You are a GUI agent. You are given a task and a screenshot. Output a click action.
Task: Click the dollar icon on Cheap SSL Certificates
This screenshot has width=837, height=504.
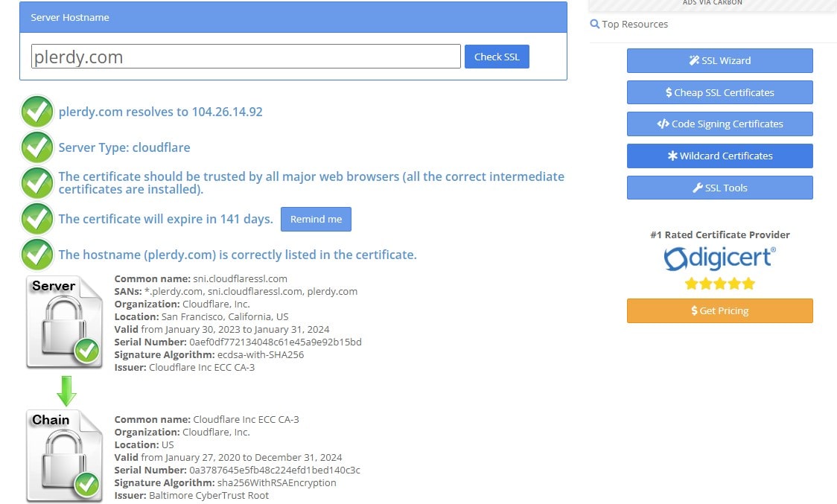(669, 92)
